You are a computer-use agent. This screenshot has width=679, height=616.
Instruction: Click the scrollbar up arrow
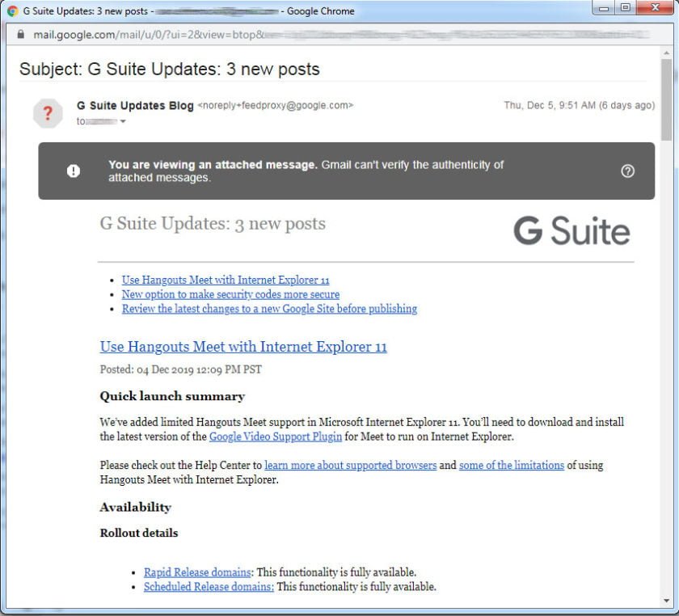coord(666,53)
